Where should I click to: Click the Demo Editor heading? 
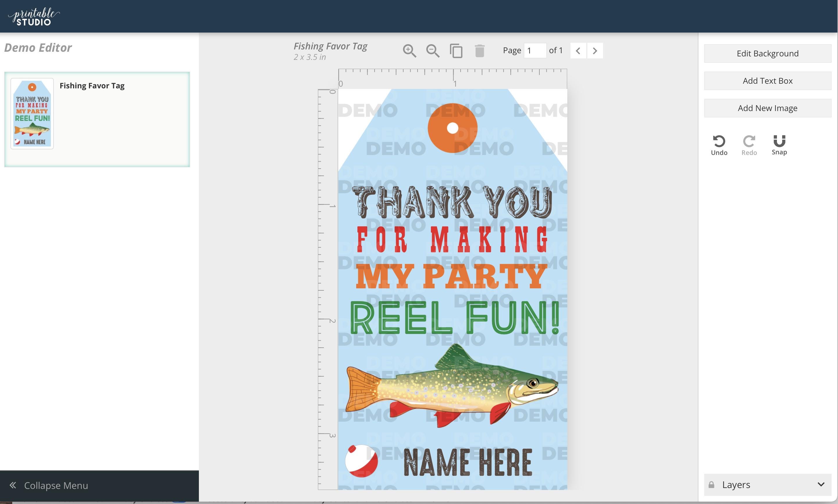point(38,48)
